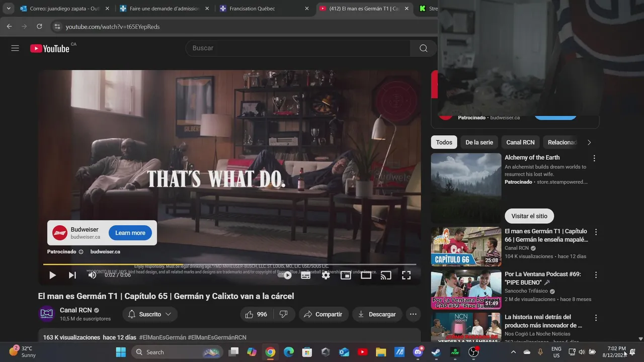Viewport: 644px width, 362px height.
Task: Skip to the next video
Action: click(x=72, y=275)
